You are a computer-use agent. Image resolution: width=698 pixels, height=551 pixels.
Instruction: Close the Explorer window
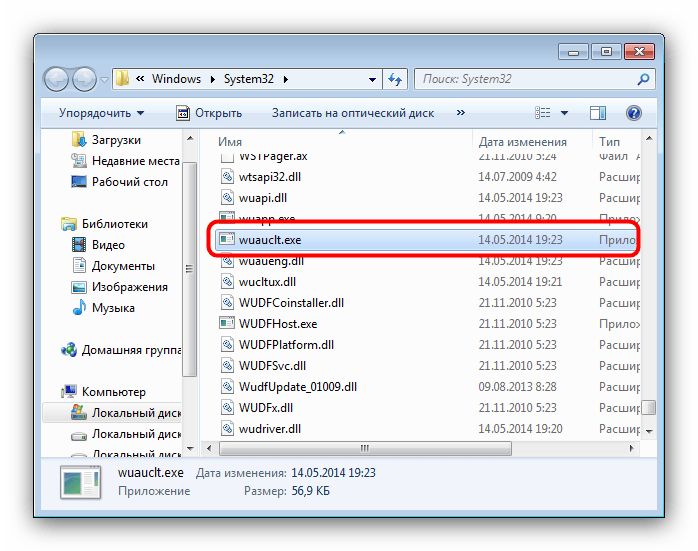(x=639, y=52)
